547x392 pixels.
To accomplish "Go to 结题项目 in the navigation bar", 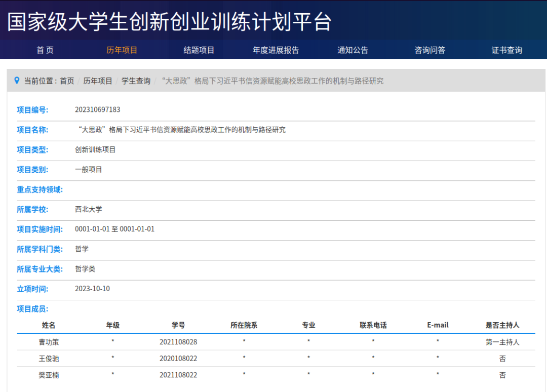I will pyautogui.click(x=199, y=50).
